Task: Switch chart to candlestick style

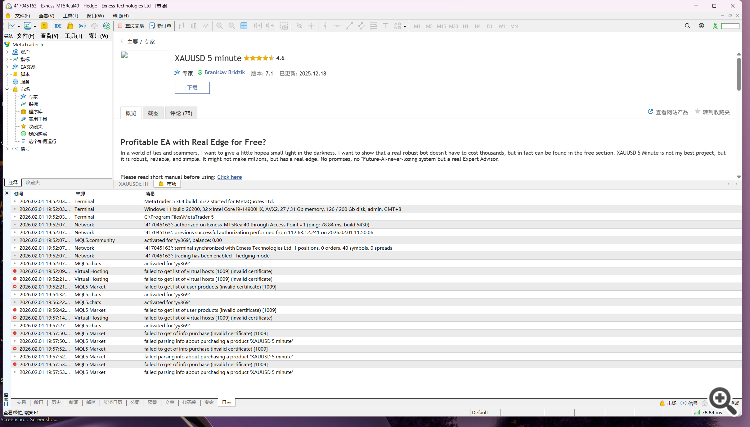Action: [194, 26]
